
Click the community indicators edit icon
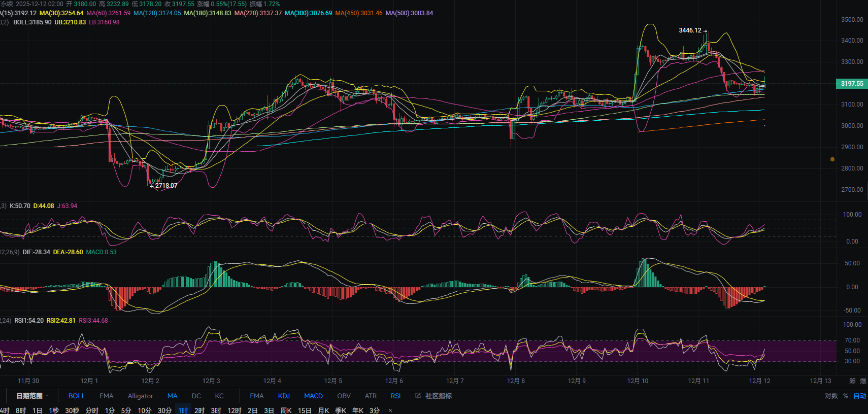[x=418, y=396]
